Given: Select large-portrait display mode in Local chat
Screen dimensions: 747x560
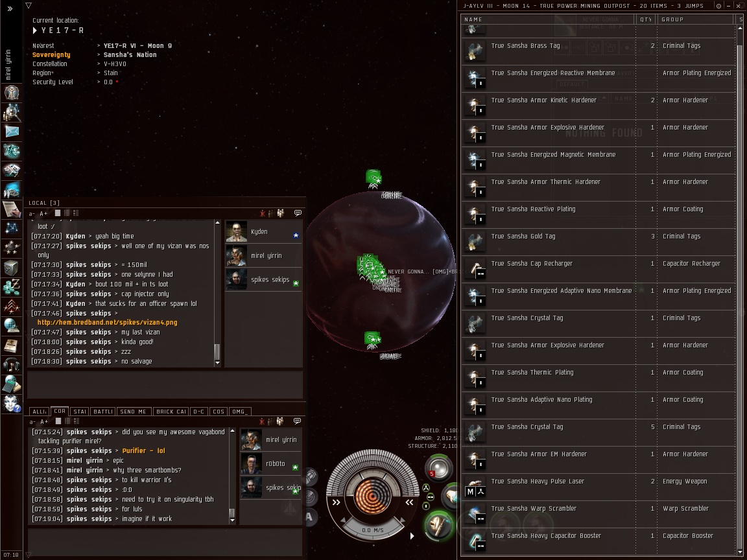Looking at the screenshot, I should (x=76, y=213).
